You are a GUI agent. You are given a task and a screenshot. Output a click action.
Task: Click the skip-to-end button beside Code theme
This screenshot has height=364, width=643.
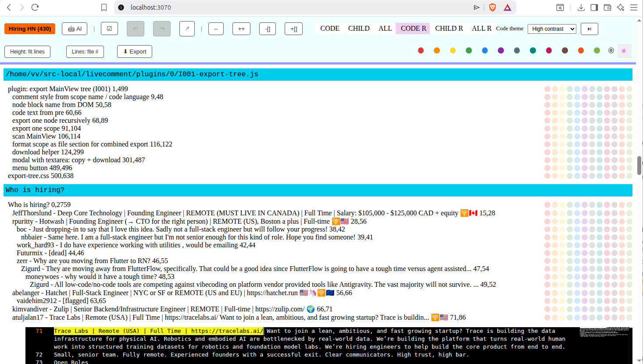[589, 29]
